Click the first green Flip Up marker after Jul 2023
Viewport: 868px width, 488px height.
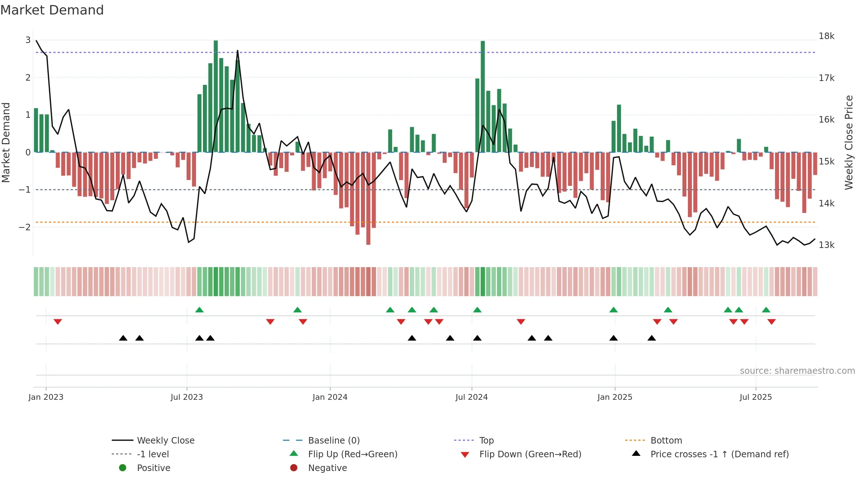point(199,310)
